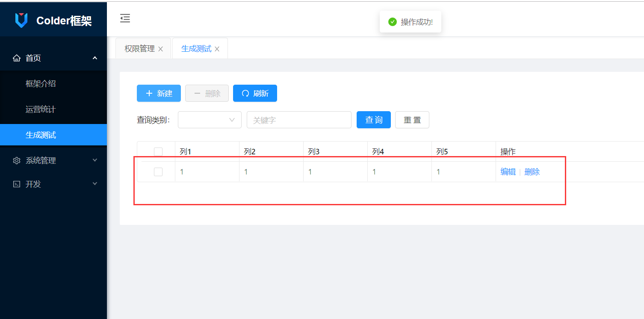Click the Colder框架 title text
Viewport: 644px width, 319px height.
pos(64,21)
